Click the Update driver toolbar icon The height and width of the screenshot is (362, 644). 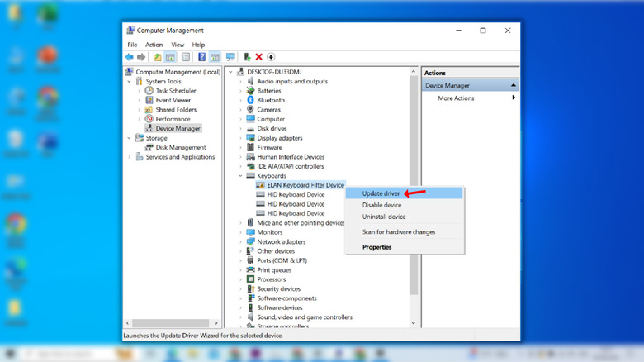point(247,57)
